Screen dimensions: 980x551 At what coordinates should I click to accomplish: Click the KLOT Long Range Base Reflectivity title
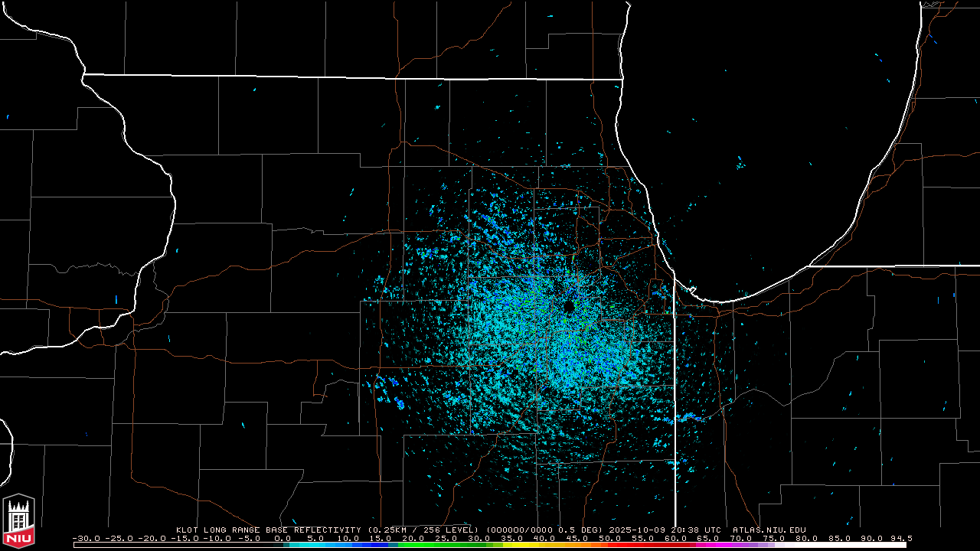point(269,530)
